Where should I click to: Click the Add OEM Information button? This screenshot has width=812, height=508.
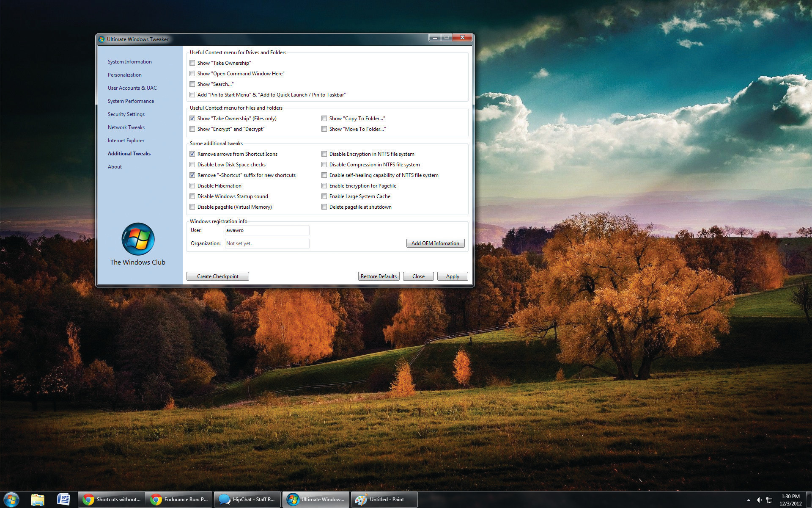coord(435,243)
